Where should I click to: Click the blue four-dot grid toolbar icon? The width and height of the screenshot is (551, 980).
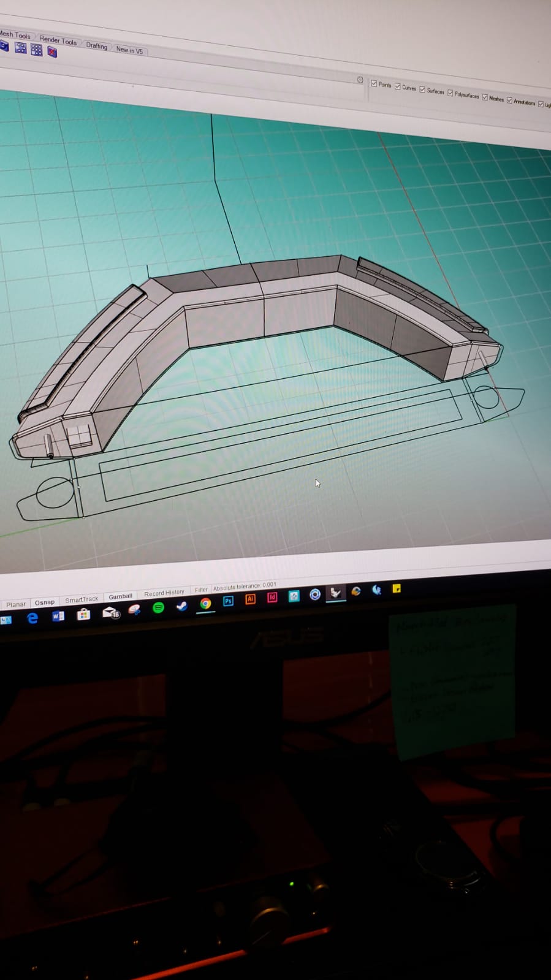point(20,48)
